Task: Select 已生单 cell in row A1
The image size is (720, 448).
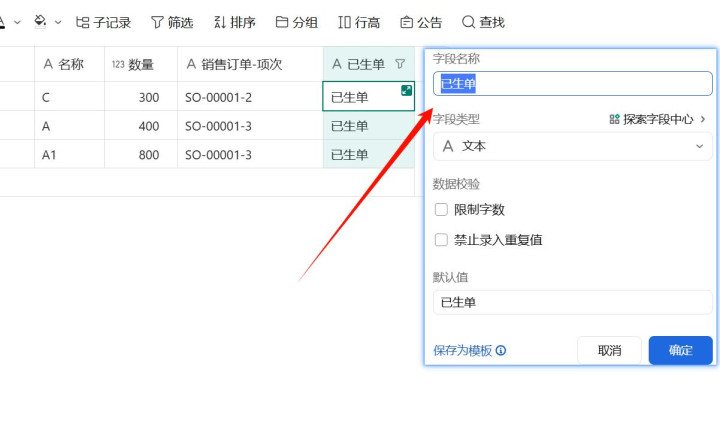Action: point(369,154)
